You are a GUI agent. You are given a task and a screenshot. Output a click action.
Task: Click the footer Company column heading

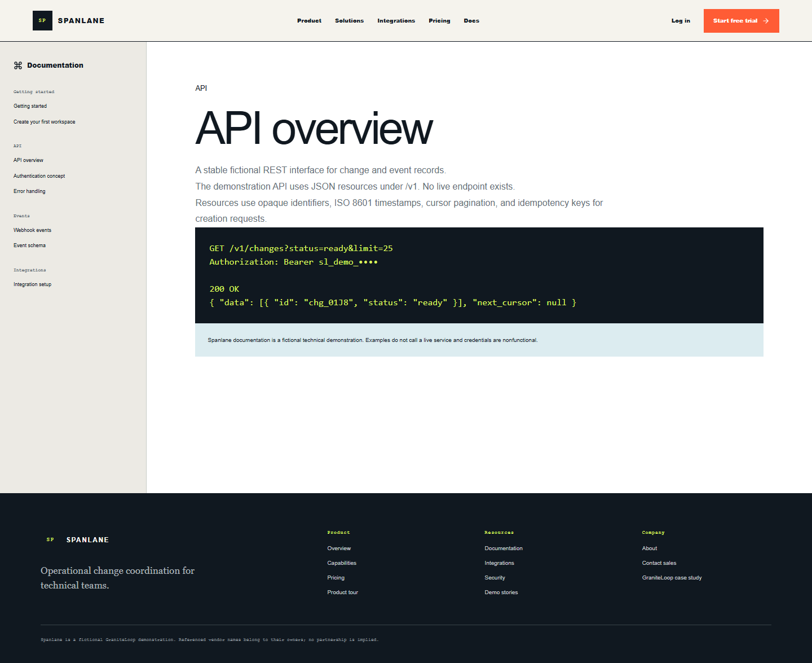click(653, 533)
